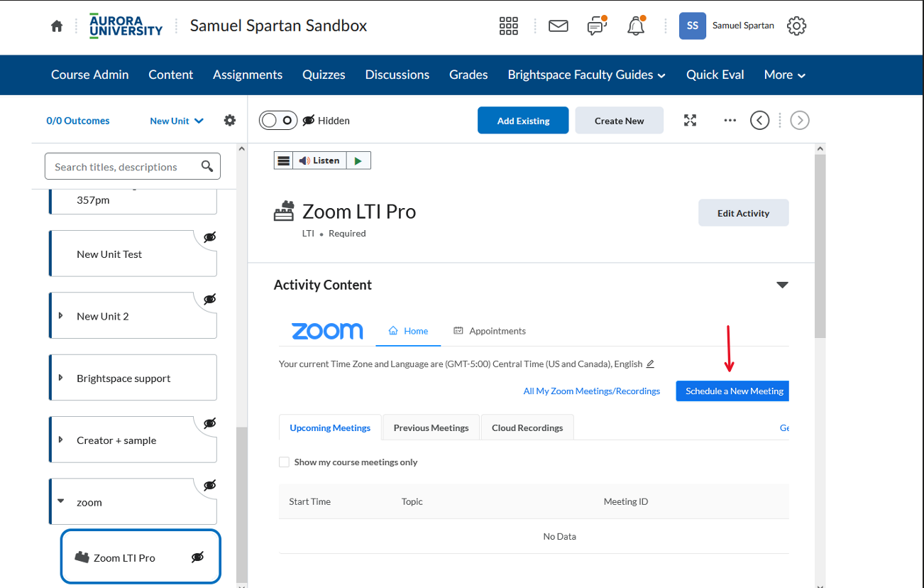
Task: Click the Aurora University logo
Action: [126, 26]
